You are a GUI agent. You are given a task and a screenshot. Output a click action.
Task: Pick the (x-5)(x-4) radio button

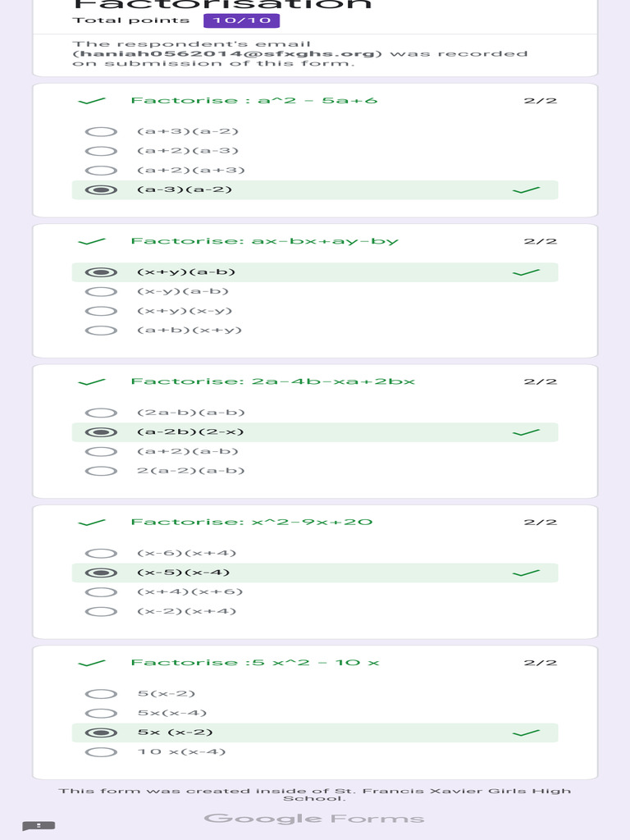[x=101, y=573]
